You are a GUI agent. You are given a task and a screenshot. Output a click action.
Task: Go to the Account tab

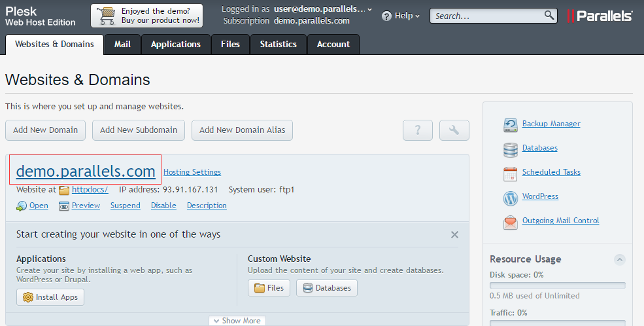(333, 45)
